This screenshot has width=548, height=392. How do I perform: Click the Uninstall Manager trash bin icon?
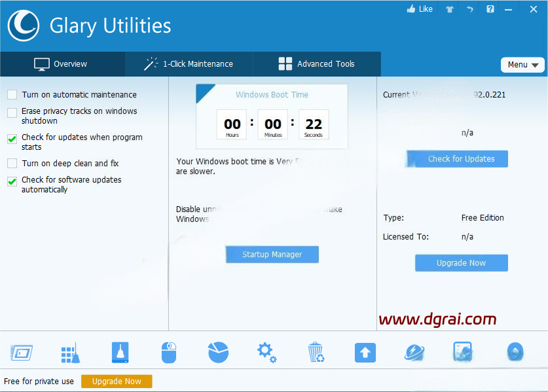pos(316,353)
